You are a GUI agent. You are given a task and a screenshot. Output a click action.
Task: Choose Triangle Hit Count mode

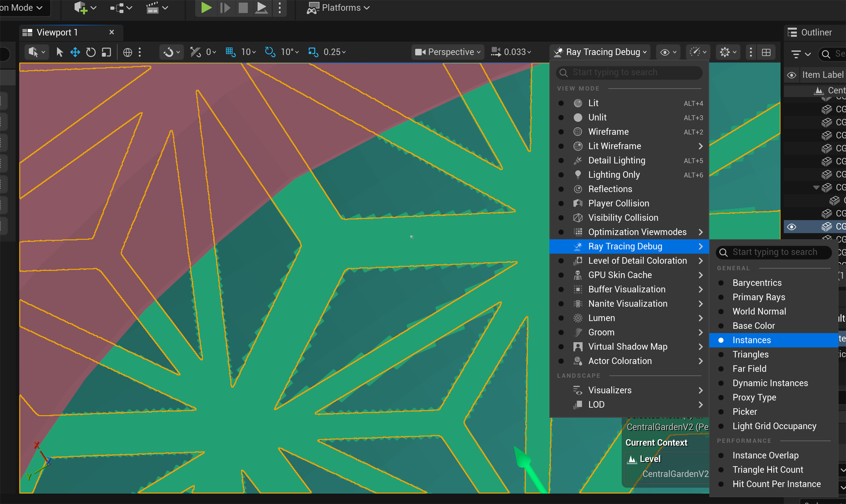point(774,469)
